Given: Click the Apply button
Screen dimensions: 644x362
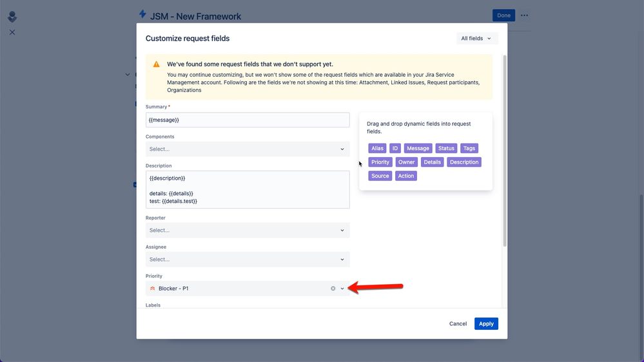Looking at the screenshot, I should [486, 324].
